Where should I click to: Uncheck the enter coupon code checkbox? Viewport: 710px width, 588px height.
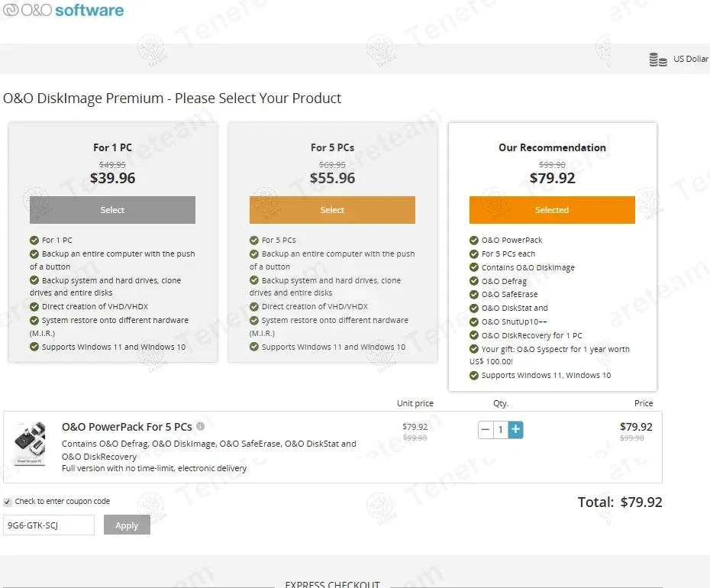click(8, 502)
